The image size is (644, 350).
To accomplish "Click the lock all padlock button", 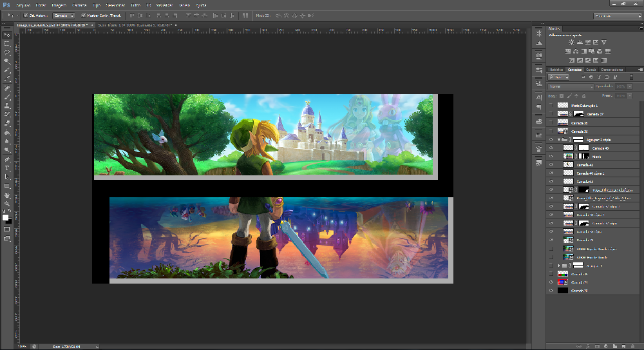I will pyautogui.click(x=583, y=96).
